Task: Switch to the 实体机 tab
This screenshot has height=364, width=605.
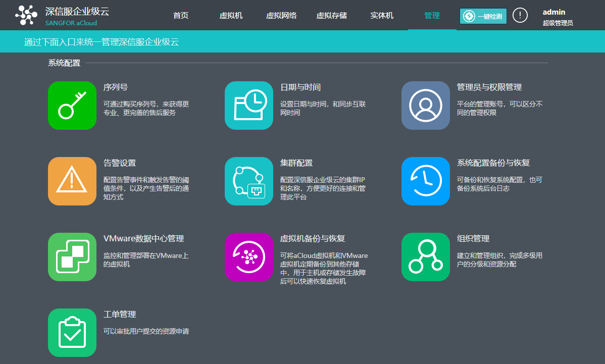Action: pos(382,16)
